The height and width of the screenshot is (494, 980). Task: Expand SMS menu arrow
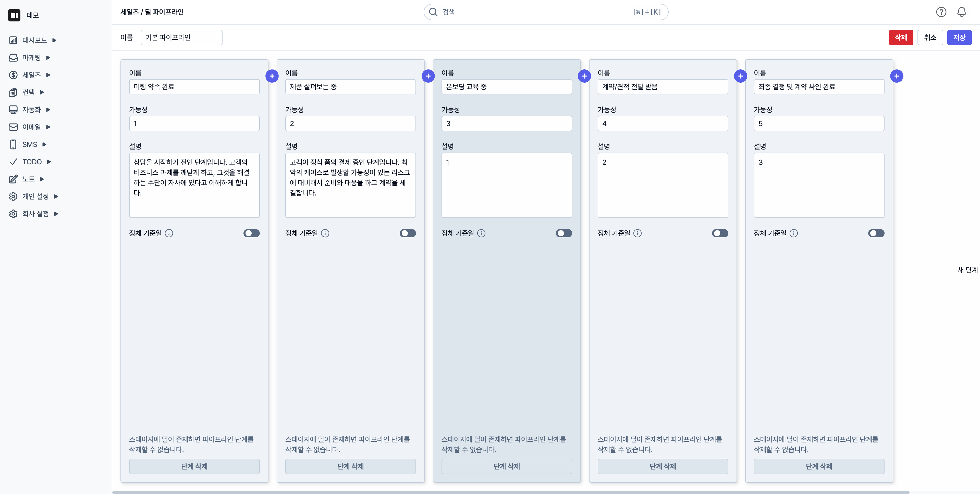point(44,144)
